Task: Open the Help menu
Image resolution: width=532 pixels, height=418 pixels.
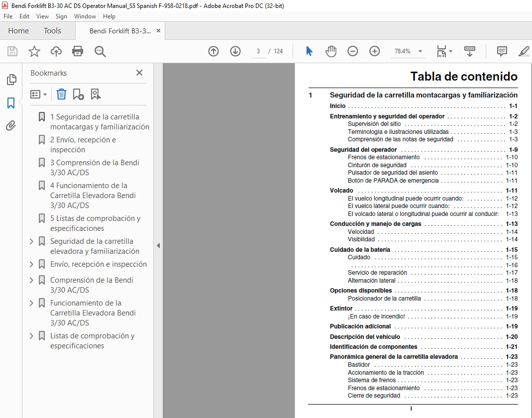Action: point(109,16)
